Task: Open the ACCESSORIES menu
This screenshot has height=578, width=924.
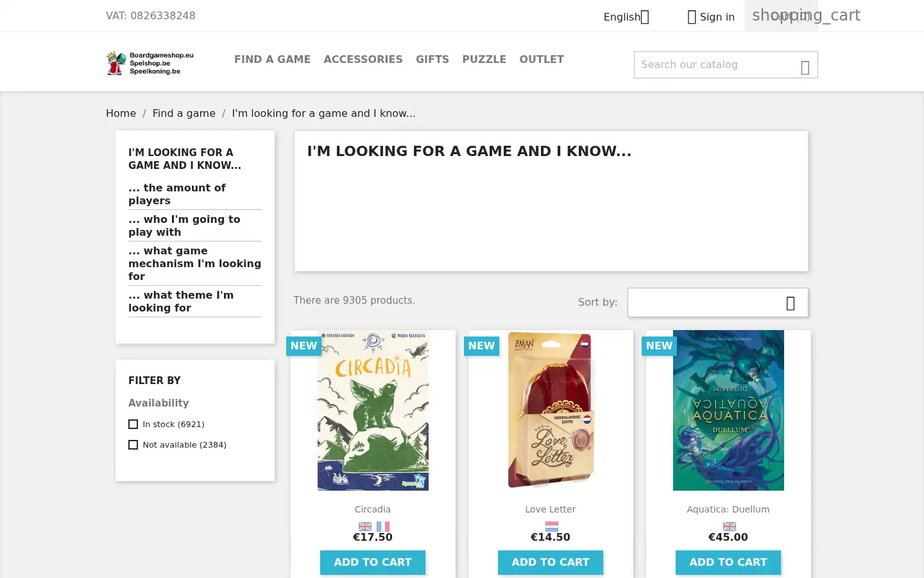Action: pos(363,59)
